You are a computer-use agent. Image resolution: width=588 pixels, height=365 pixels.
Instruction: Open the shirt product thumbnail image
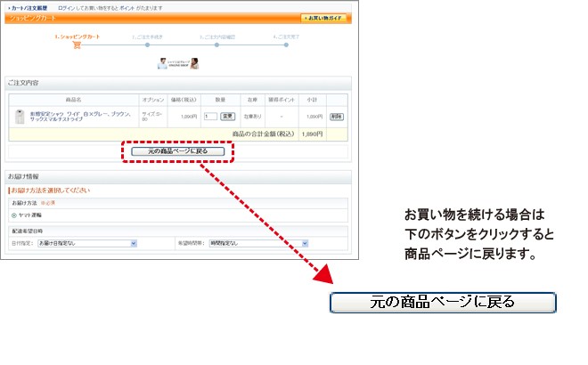click(x=20, y=117)
